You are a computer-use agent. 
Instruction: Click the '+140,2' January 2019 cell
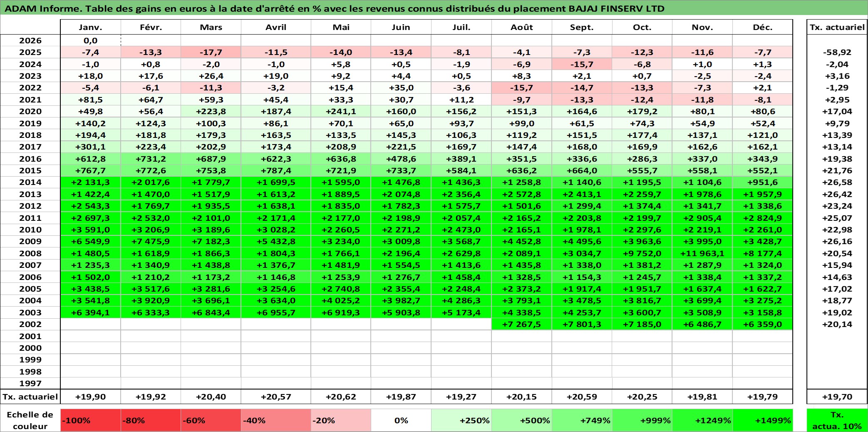91,123
